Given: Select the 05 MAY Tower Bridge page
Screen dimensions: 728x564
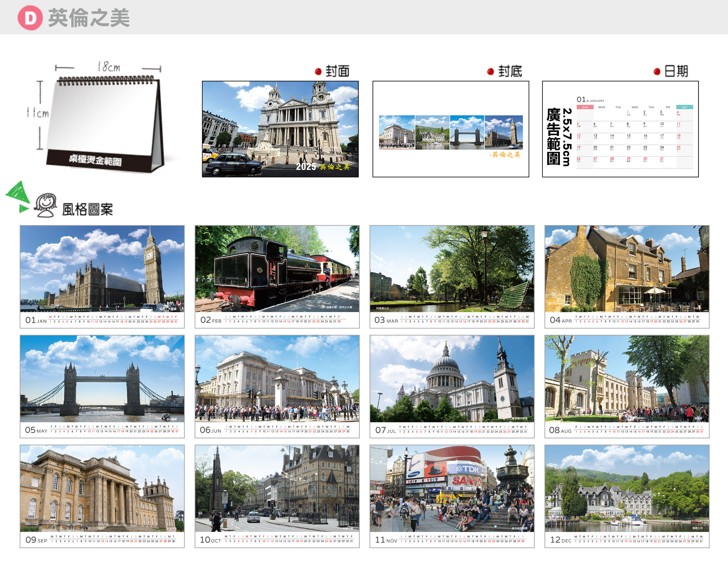Looking at the screenshot, I should (102, 386).
